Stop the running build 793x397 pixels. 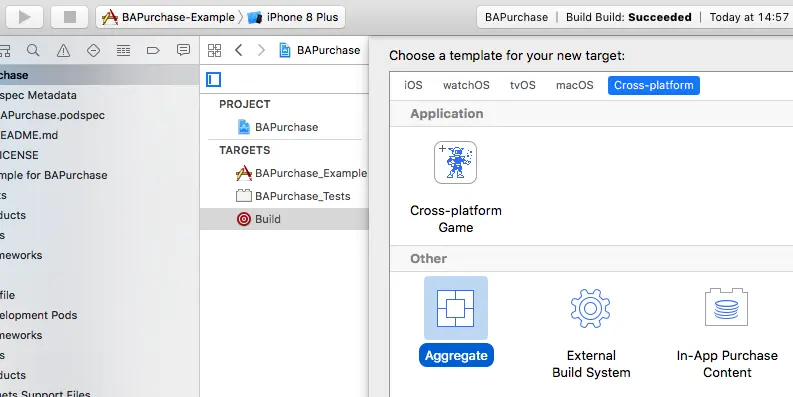69,17
